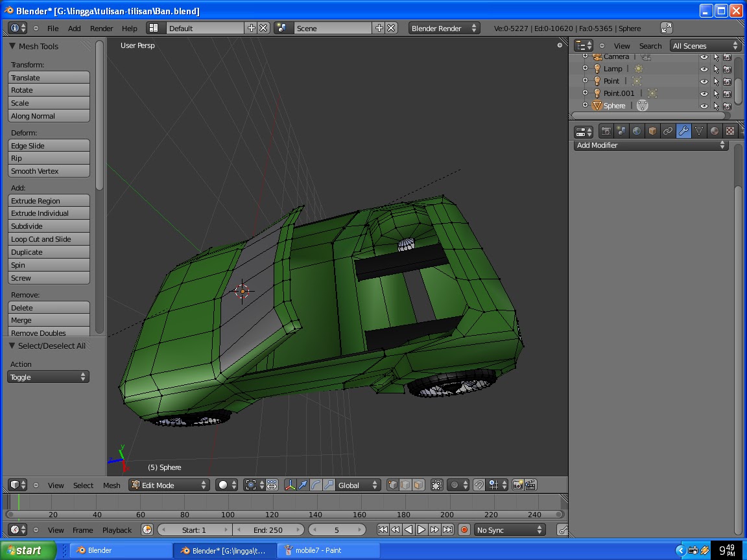The image size is (747, 560).
Task: Open the Render properties camera tab
Action: [x=606, y=131]
